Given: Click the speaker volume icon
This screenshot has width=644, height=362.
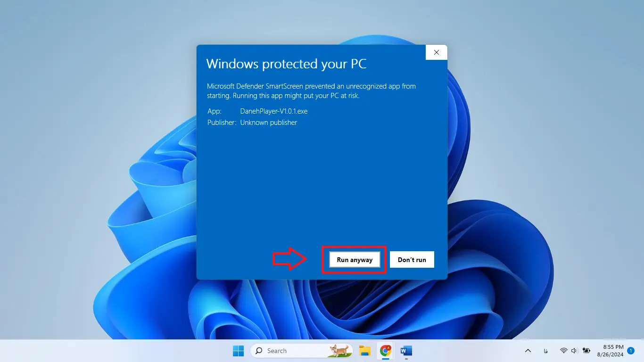Looking at the screenshot, I should click(x=574, y=351).
